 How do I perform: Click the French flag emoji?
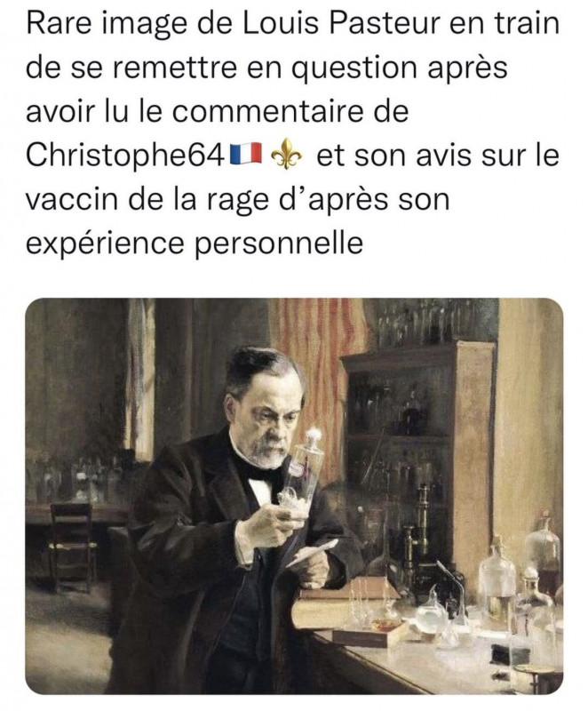coord(246,153)
